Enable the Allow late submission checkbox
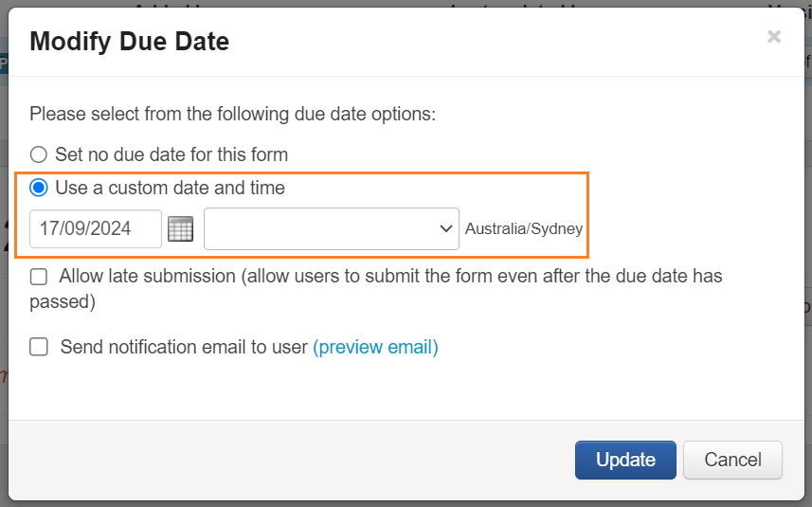This screenshot has width=812, height=507. 39,277
